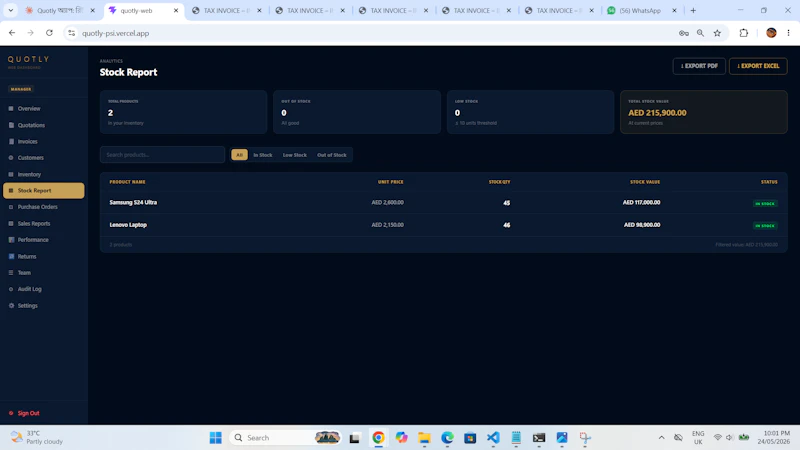The image size is (800, 450).
Task: Click In Stock badge for Lenovo Laptop
Action: click(765, 226)
